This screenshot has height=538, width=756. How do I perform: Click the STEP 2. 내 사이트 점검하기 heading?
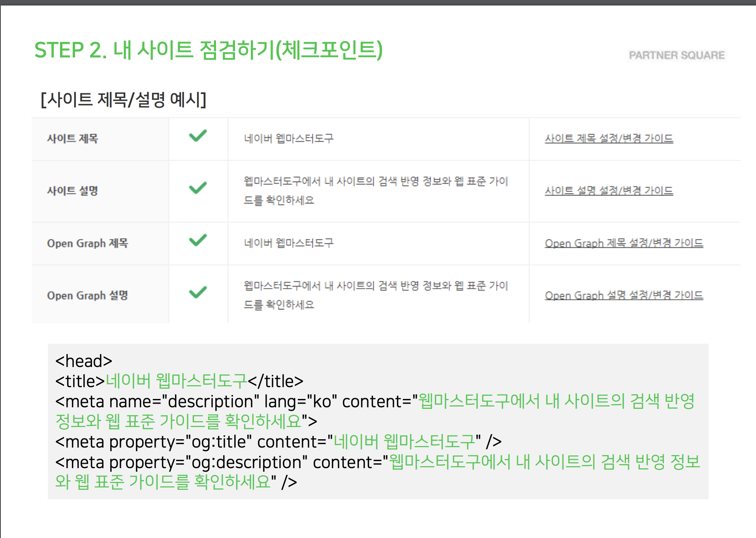209,50
